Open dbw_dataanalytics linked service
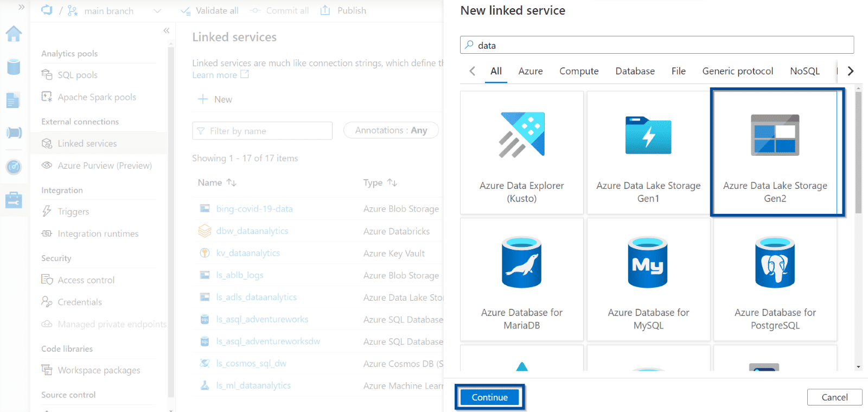This screenshot has height=412, width=868. [252, 231]
